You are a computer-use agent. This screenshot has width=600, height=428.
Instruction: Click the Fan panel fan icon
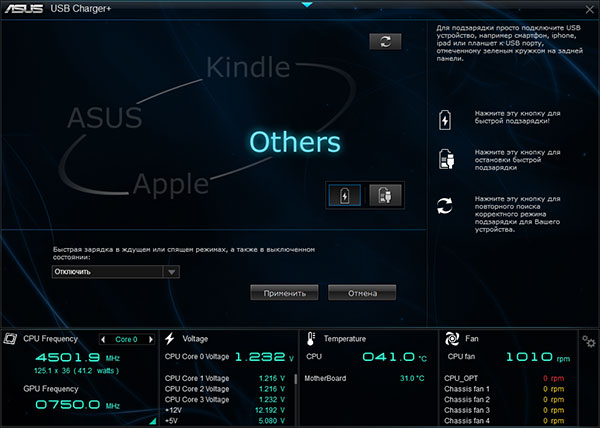[452, 339]
